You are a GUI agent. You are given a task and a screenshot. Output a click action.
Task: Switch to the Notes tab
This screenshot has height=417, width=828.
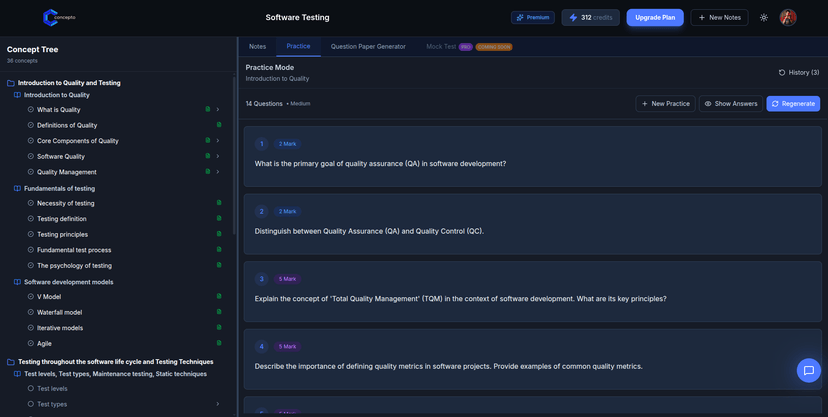point(257,46)
